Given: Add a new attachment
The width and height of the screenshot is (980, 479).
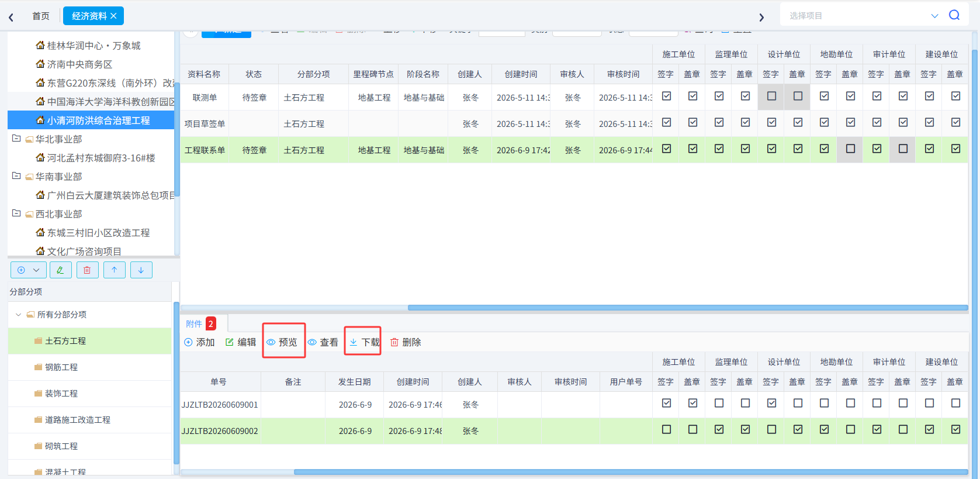Looking at the screenshot, I should tap(200, 342).
